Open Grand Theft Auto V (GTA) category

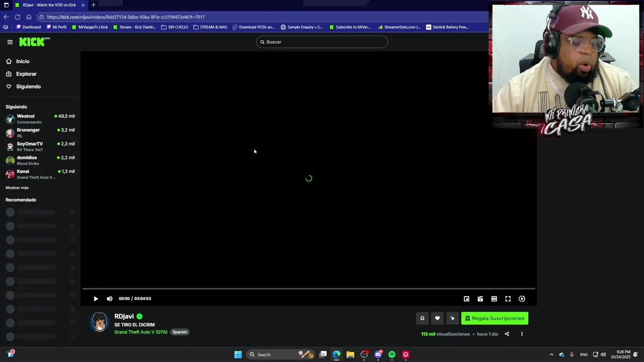tap(141, 332)
